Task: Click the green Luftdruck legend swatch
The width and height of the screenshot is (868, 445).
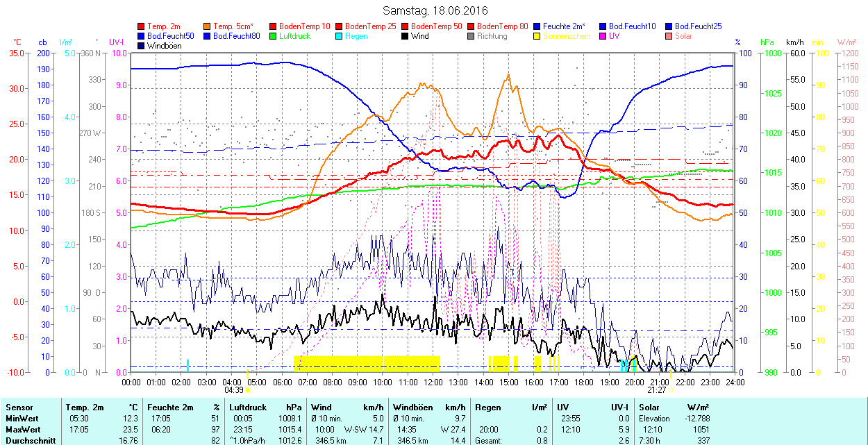Action: point(274,36)
